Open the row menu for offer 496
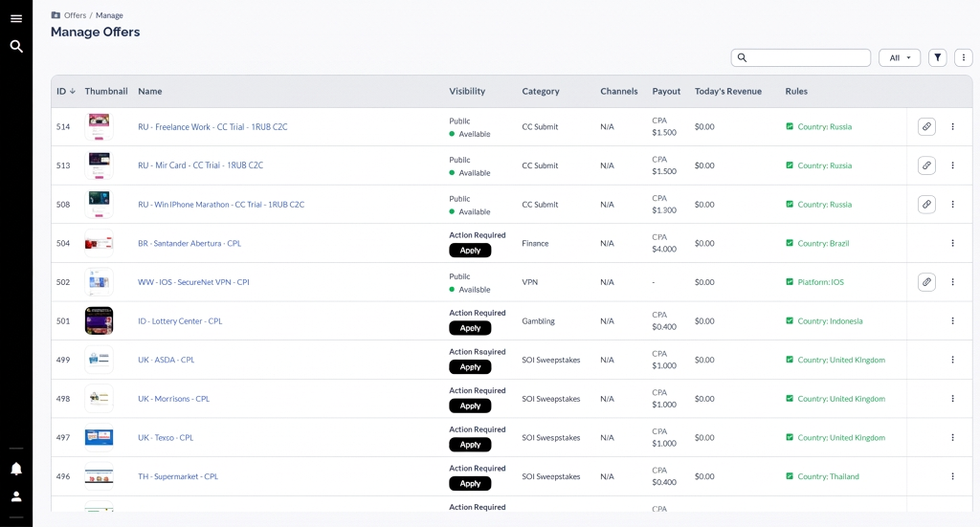This screenshot has height=527, width=980. click(x=952, y=476)
